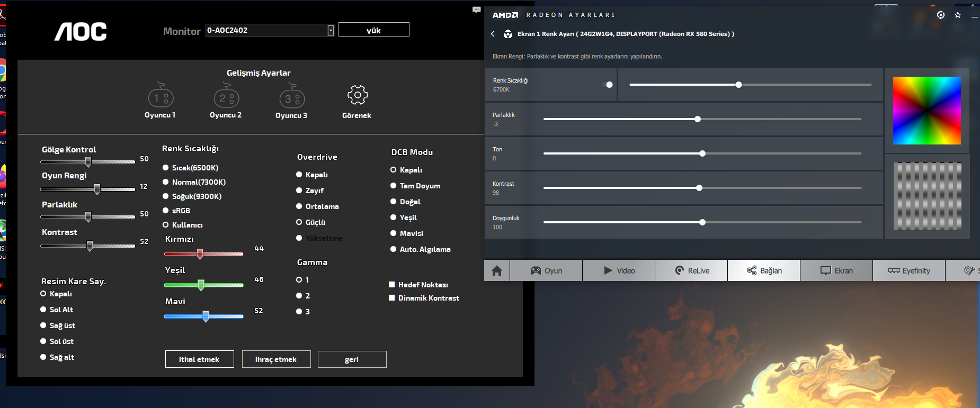Click the Radeon display color reset icon
Screen dimensions: 980x408
pyautogui.click(x=508, y=34)
